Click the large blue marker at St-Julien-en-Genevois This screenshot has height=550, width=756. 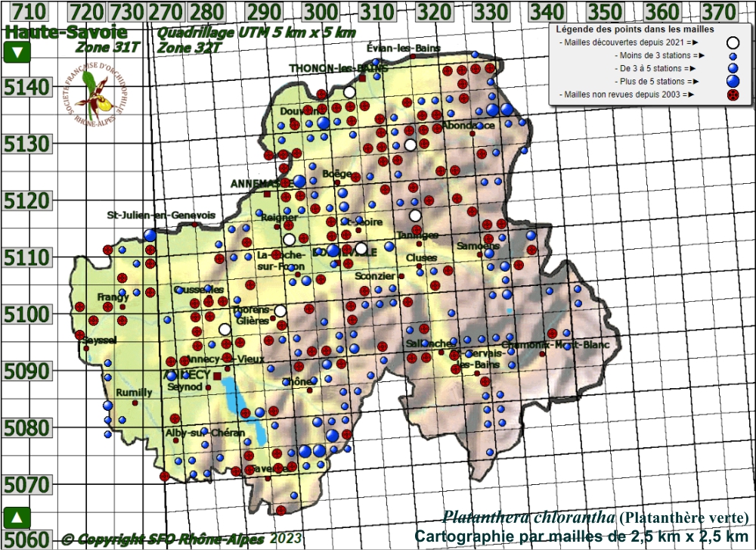(x=150, y=235)
